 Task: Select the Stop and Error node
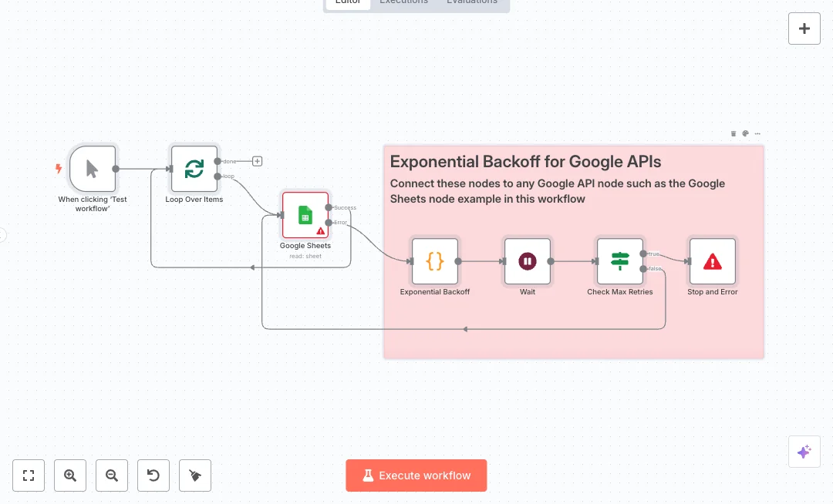[713, 261]
